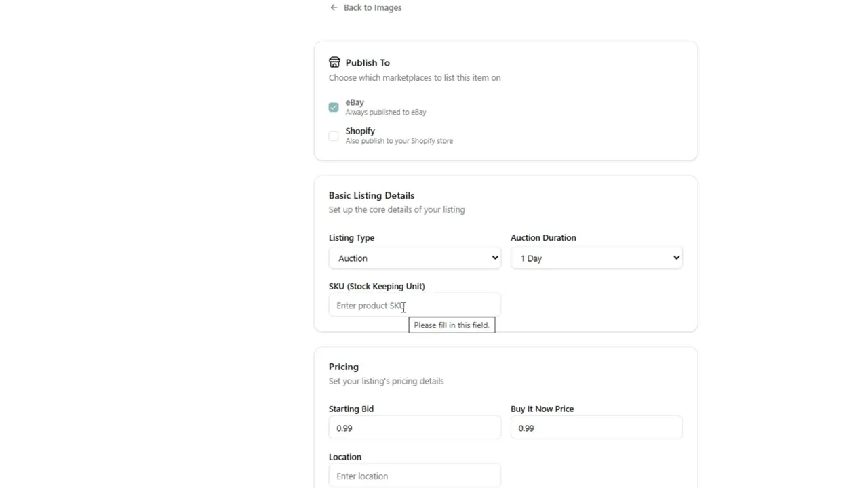This screenshot has height=488, width=868.
Task: Click the 'Also publish to your Shopify store' text
Action: point(399,141)
